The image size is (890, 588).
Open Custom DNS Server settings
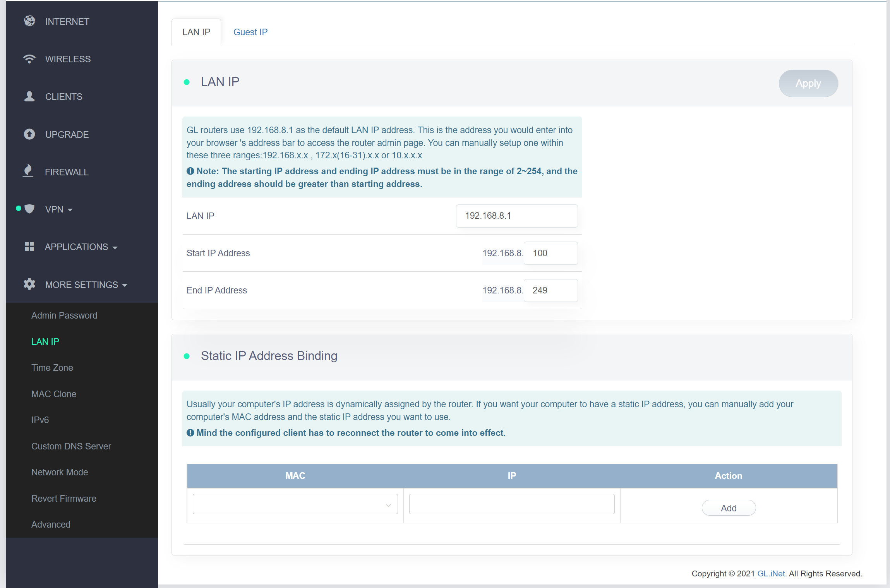[x=71, y=446]
